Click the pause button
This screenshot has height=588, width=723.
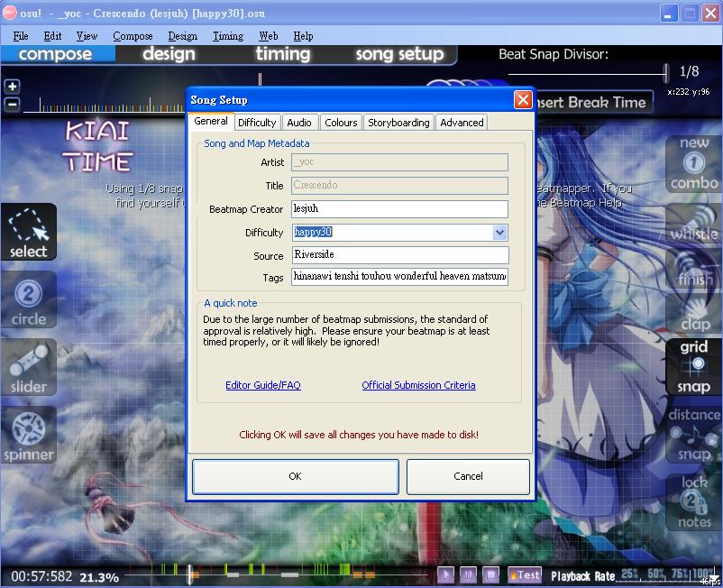[x=468, y=575]
